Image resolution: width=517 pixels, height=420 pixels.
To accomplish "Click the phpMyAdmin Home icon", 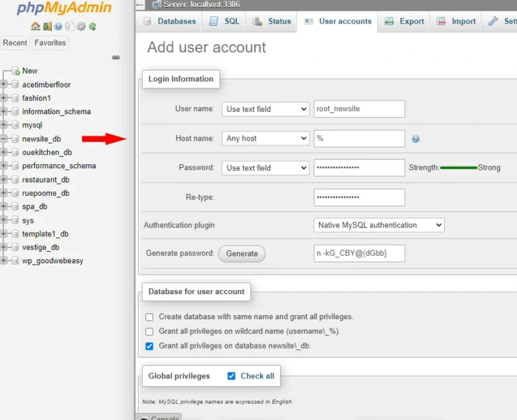I will pyautogui.click(x=35, y=26).
